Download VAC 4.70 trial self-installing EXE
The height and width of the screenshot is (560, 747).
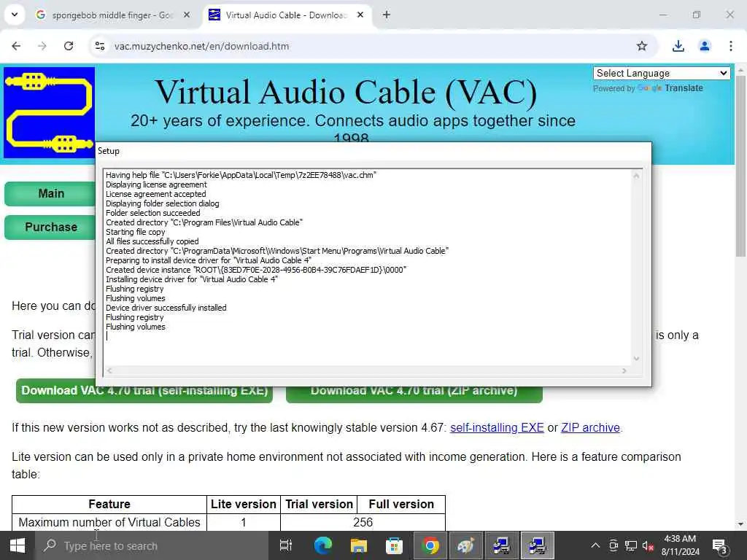[144, 391]
